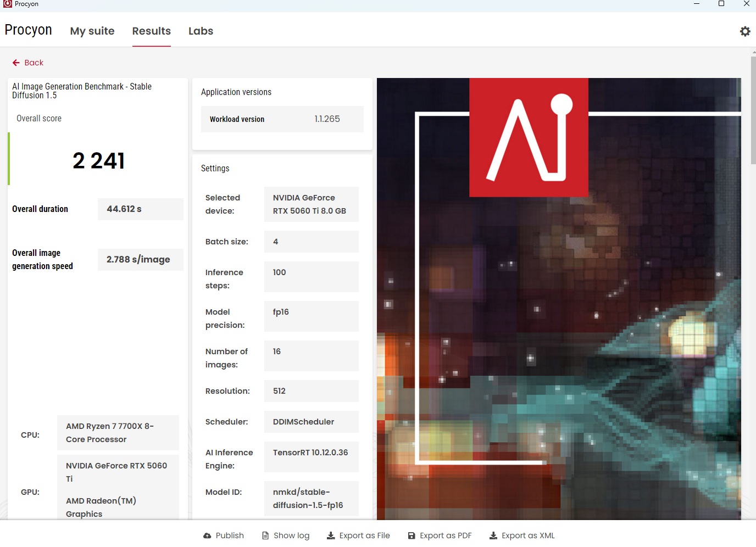Click the Overall score label
Viewport: 756px width, 547px height.
pyautogui.click(x=39, y=119)
